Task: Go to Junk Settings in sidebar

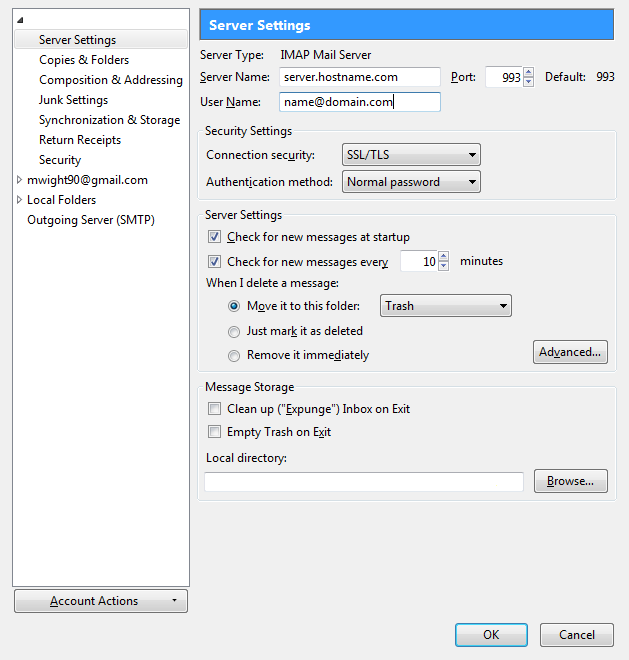Action: [x=73, y=100]
